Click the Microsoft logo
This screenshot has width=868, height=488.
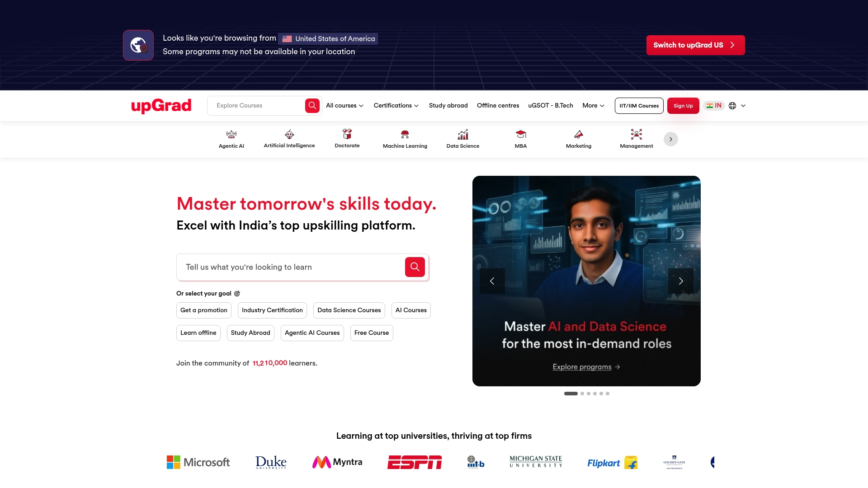coord(198,462)
